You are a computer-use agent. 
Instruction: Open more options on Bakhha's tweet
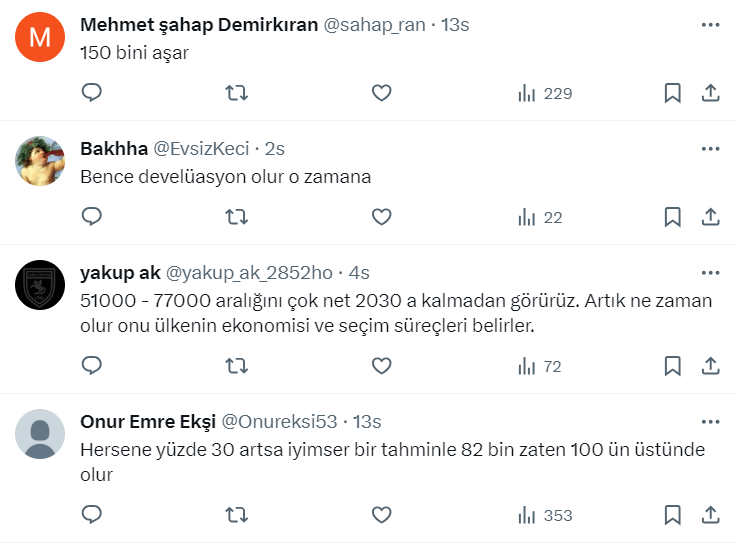pos(710,148)
